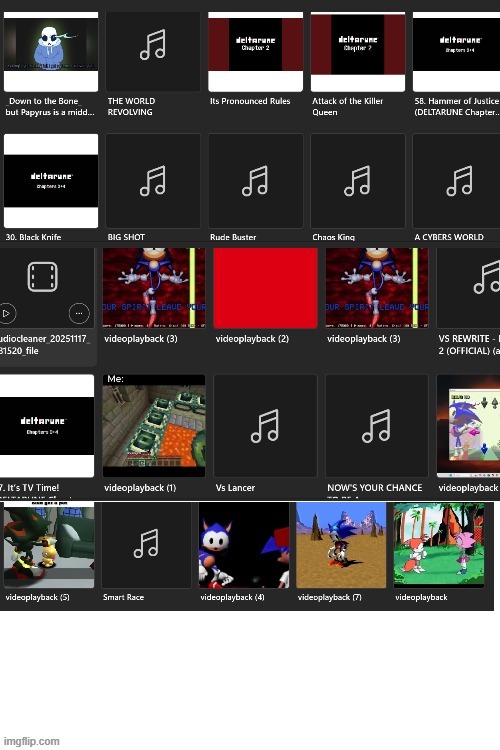Viewport: 500px width, 750px height.
Task: Open the Minecraft videoplayback (1) thumbnail
Action: click(154, 426)
